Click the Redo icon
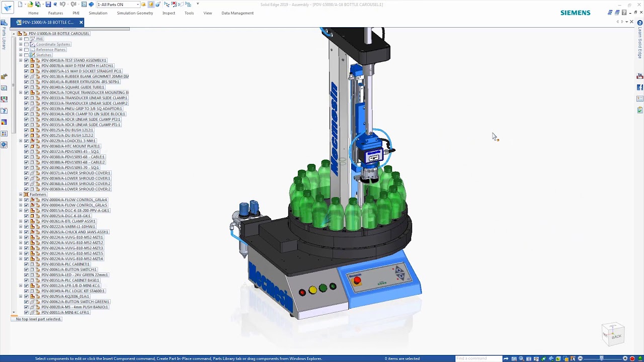This screenshot has height=362, width=644. [73, 5]
